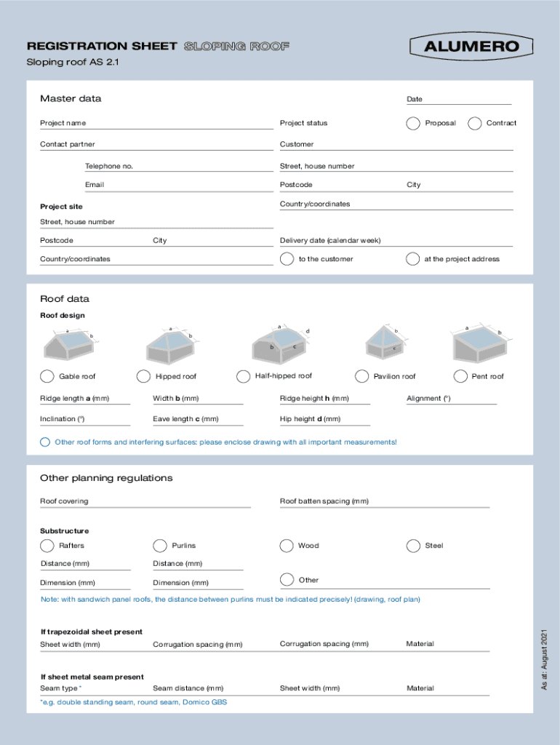
Task: Select Steel substructure option
Action: tap(413, 546)
